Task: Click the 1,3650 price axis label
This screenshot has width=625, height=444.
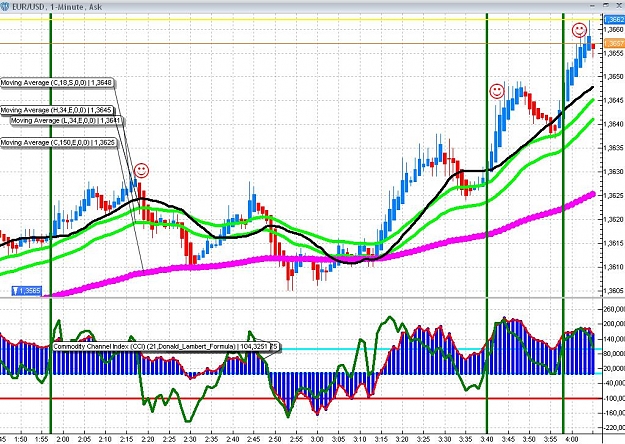Action: pyautogui.click(x=614, y=76)
